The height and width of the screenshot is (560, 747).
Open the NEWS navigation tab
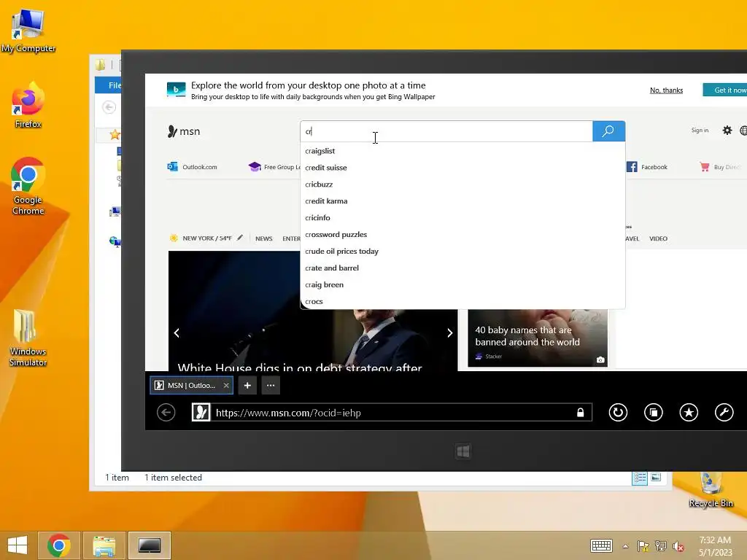[x=264, y=238]
